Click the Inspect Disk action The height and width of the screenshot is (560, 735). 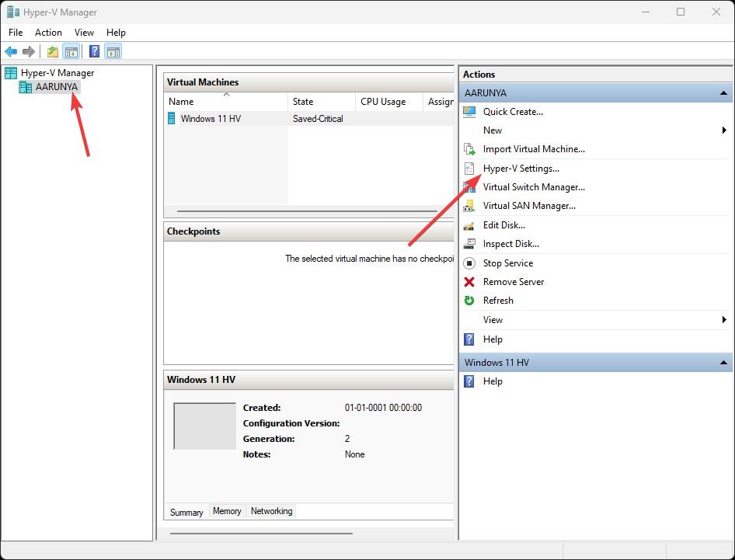[x=511, y=244]
